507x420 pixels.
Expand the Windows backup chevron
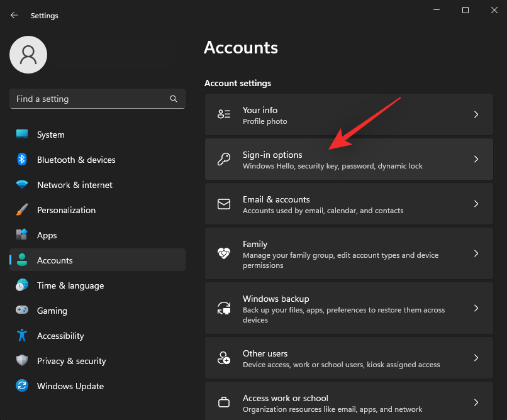point(476,308)
